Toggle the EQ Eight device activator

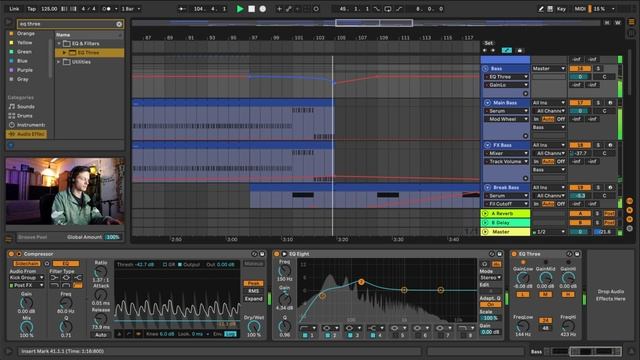tap(277, 254)
